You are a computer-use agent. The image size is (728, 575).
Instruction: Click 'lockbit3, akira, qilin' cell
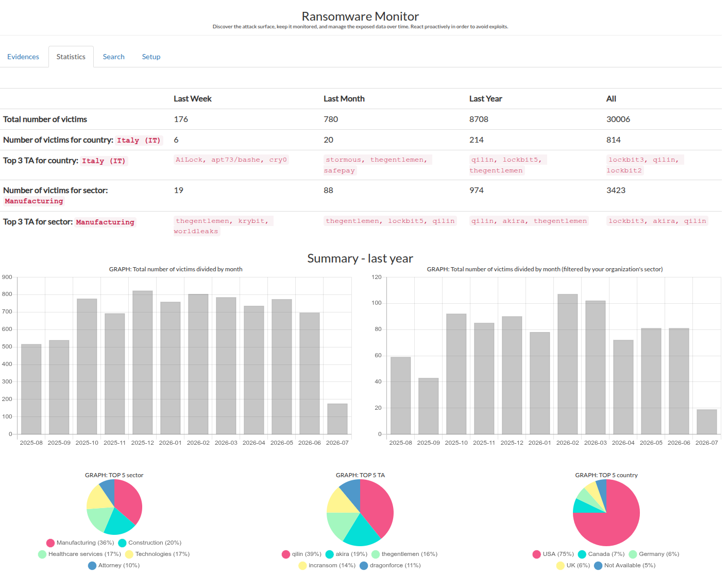pyautogui.click(x=657, y=221)
